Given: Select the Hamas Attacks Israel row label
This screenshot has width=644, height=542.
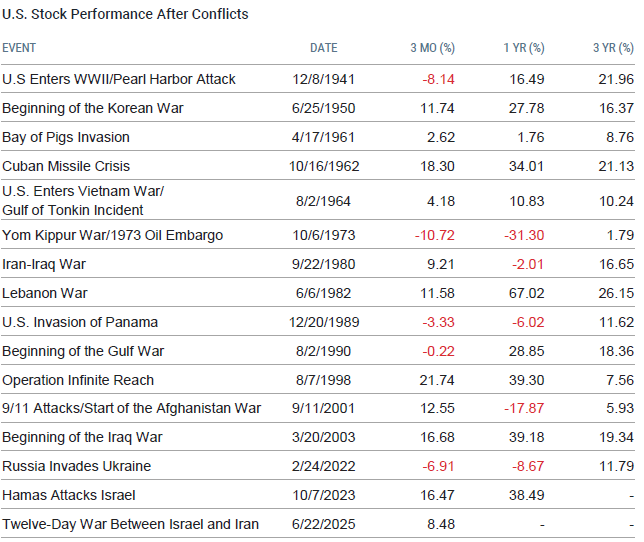Looking at the screenshot, I should point(67,495).
